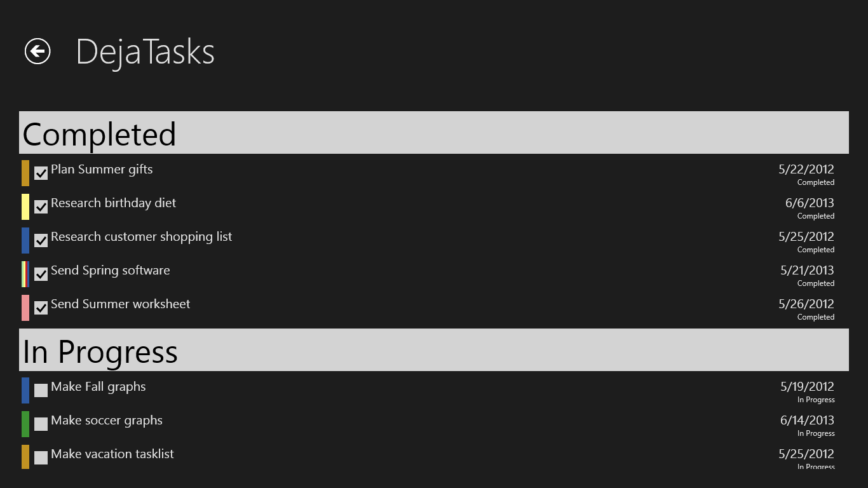Click gold color bar of Plan Summer gifts
The width and height of the screenshot is (868, 488).
point(25,173)
